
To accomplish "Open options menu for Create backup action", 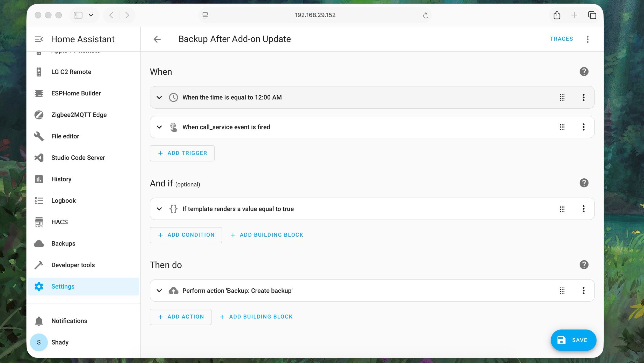I will pos(584,291).
